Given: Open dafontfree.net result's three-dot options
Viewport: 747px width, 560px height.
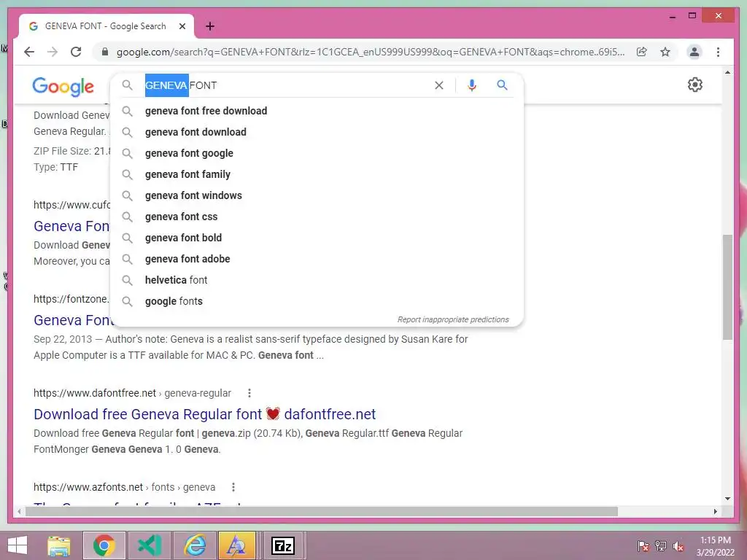Looking at the screenshot, I should tap(249, 393).
